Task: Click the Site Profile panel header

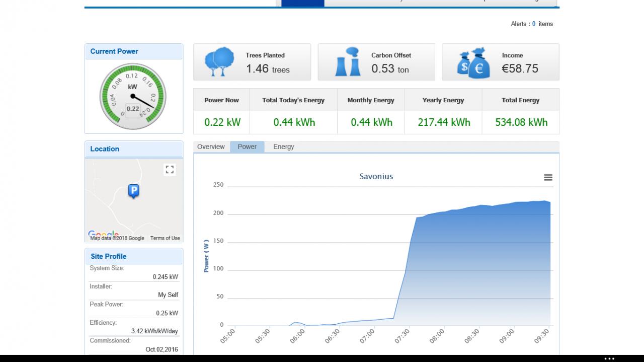Action: point(134,256)
